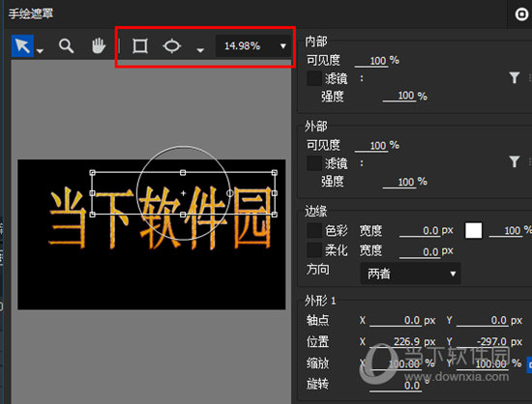The height and width of the screenshot is (404, 532).
Task: Open the selection tool dropdown arrow
Action: [40, 51]
